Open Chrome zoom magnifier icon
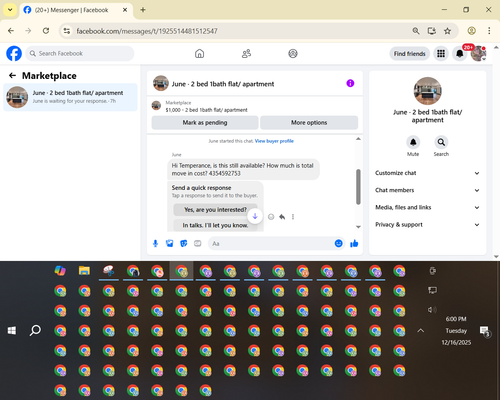Image resolution: width=500 pixels, height=400 pixels. click(x=416, y=31)
